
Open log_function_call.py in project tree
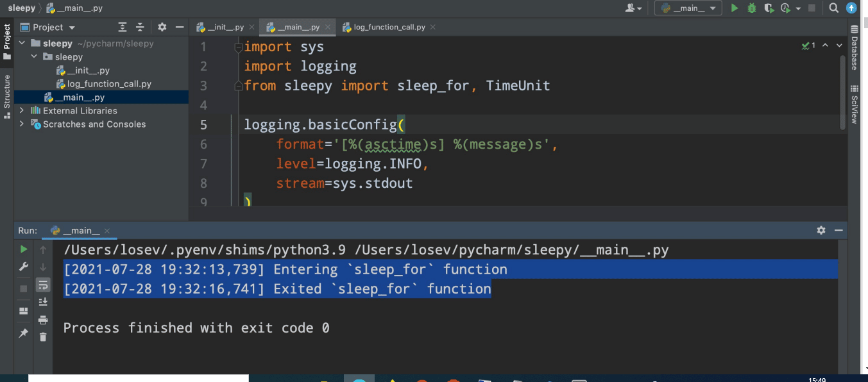pyautogui.click(x=109, y=84)
